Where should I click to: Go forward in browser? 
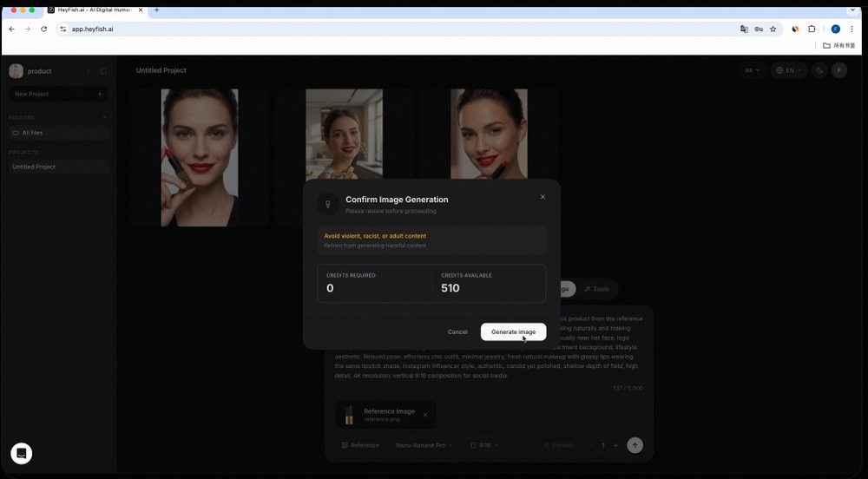click(28, 29)
